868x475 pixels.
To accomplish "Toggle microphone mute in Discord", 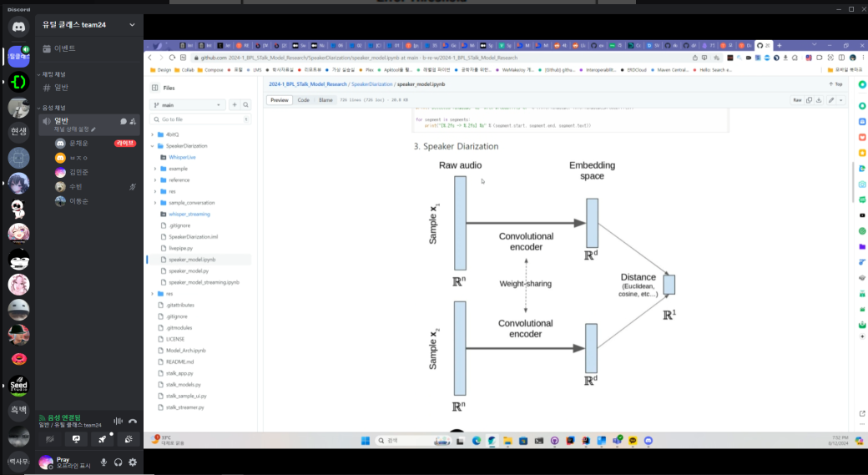I will click(104, 462).
